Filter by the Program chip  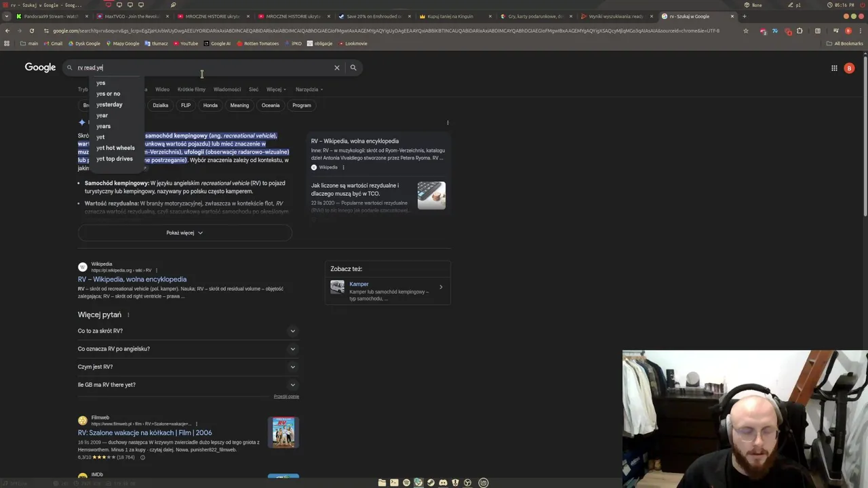(302, 105)
